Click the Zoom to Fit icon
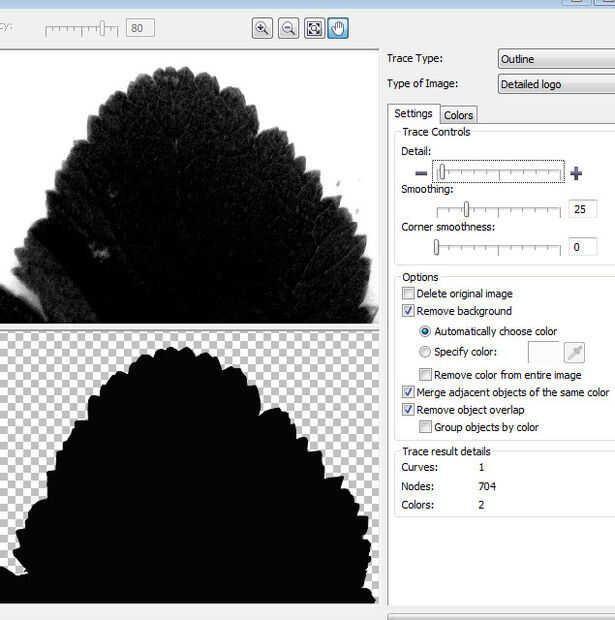This screenshot has height=620, width=615. (314, 28)
